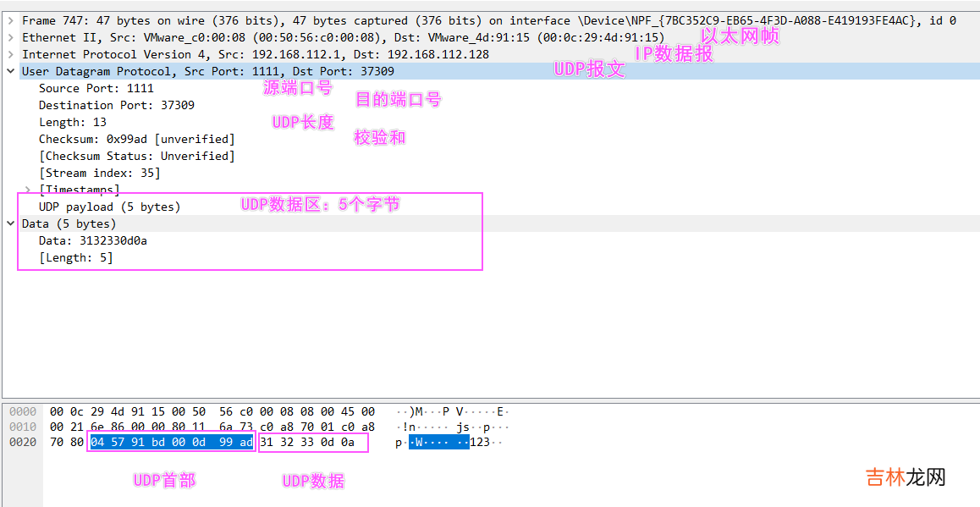The width and height of the screenshot is (980, 507).
Task: Select the UDP payload (5 bytes) row
Action: [109, 207]
